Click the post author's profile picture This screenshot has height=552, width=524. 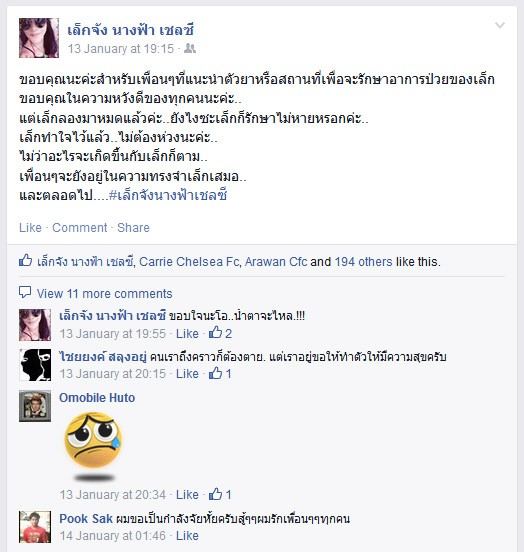(39, 38)
